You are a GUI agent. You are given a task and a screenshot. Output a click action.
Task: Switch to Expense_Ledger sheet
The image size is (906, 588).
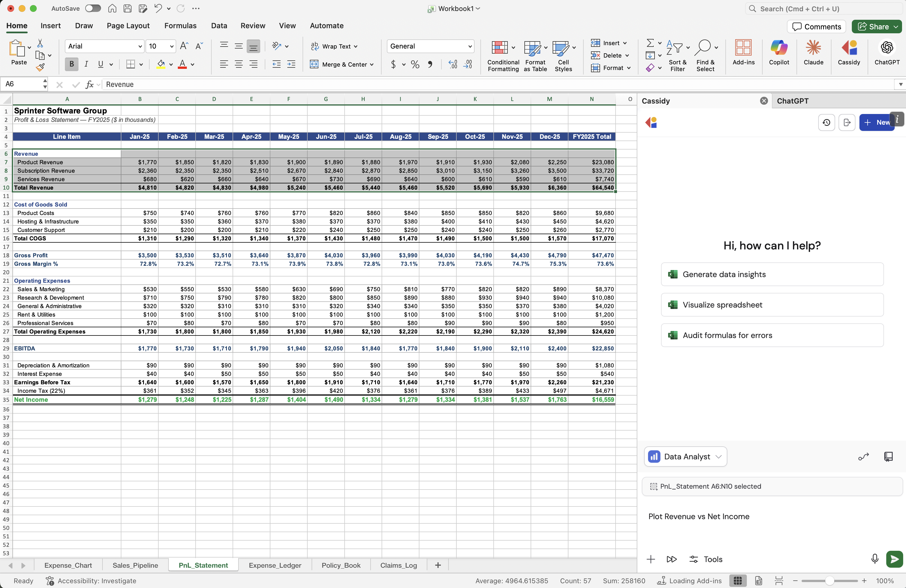pos(275,565)
